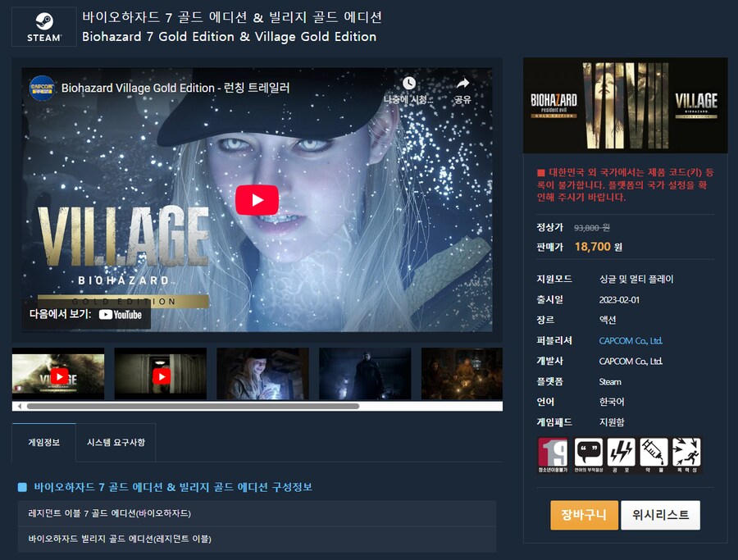
Task: Click the mode value 싱글 및 멀티 플레이
Action: (x=635, y=280)
